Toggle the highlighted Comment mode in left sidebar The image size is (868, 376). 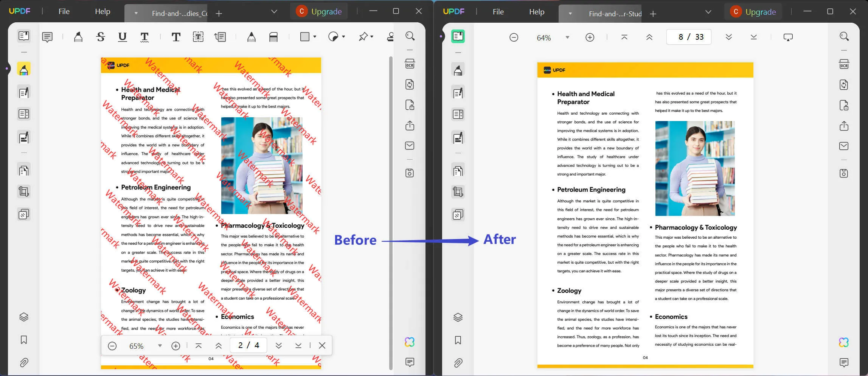click(x=24, y=70)
